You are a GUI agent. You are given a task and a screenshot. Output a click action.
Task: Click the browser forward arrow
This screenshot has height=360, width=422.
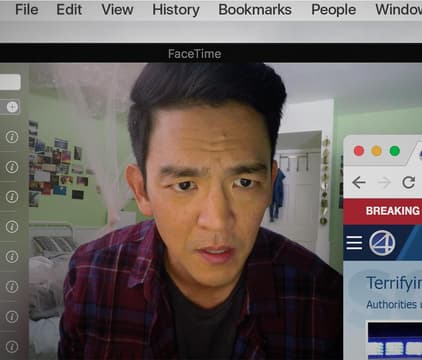click(x=384, y=182)
